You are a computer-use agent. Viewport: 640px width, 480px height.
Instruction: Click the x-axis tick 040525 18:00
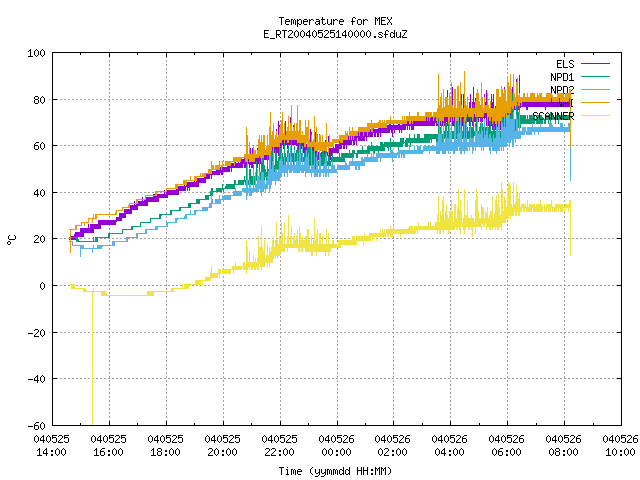165,446
